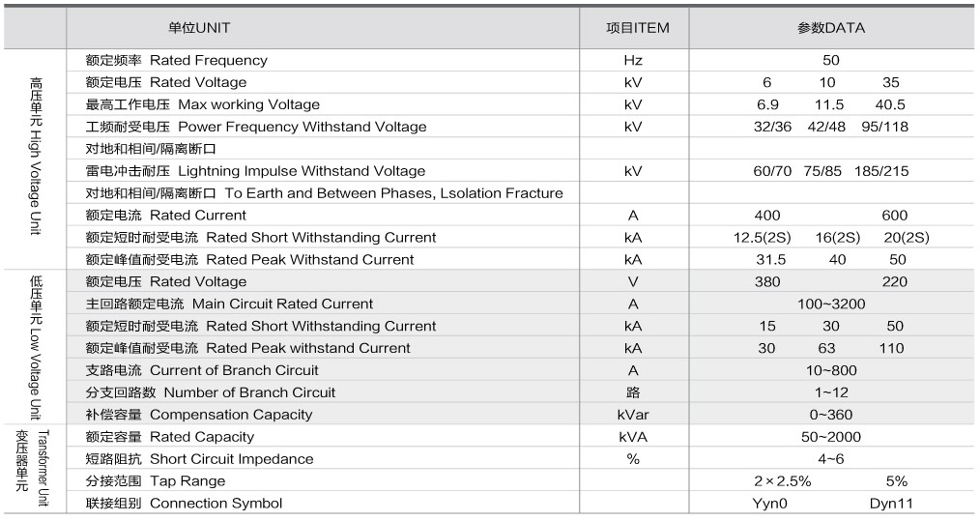Click the Hz unit cell
This screenshot has height=521, width=980.
(633, 60)
